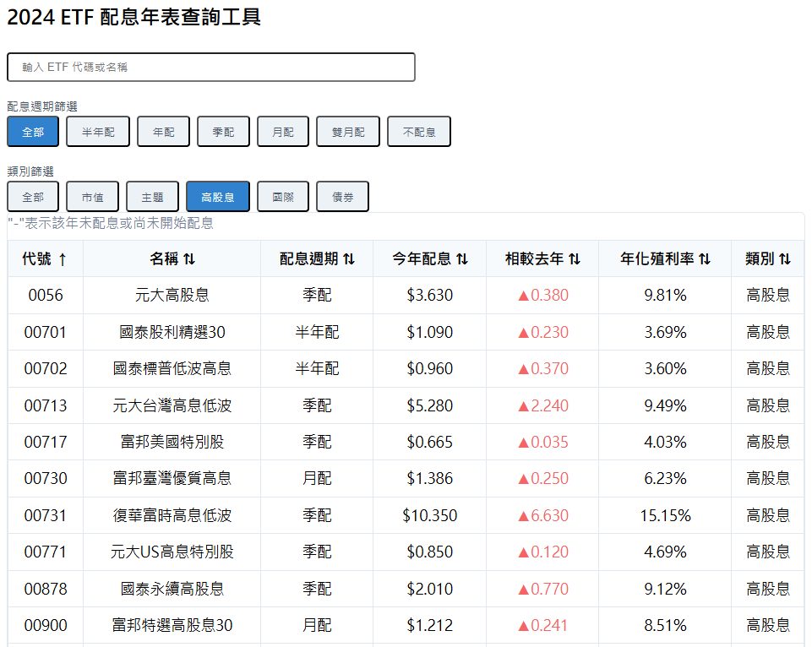Filter by 季配 dividend cycle
This screenshot has height=647, width=812.
pos(223,132)
